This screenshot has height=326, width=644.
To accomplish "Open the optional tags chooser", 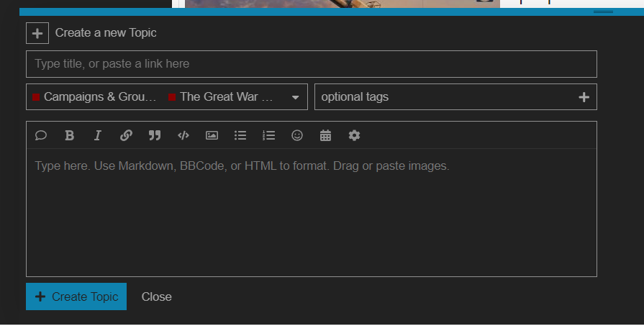I will (455, 97).
